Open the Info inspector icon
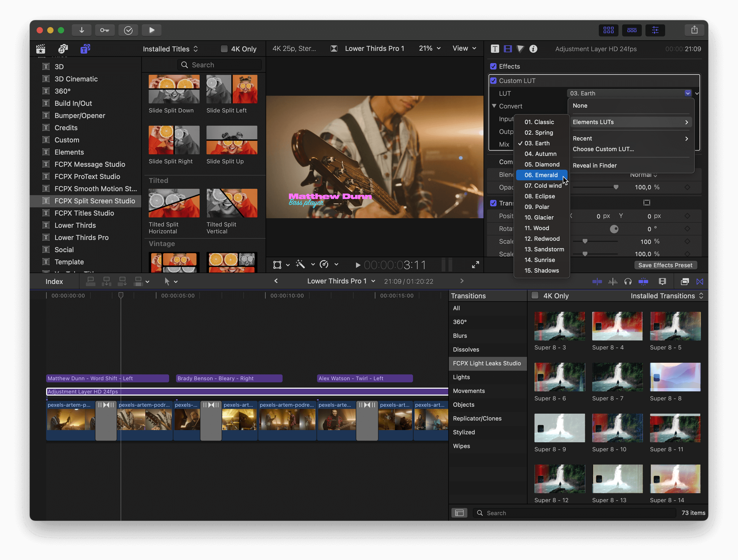This screenshot has width=738, height=560. tap(533, 49)
